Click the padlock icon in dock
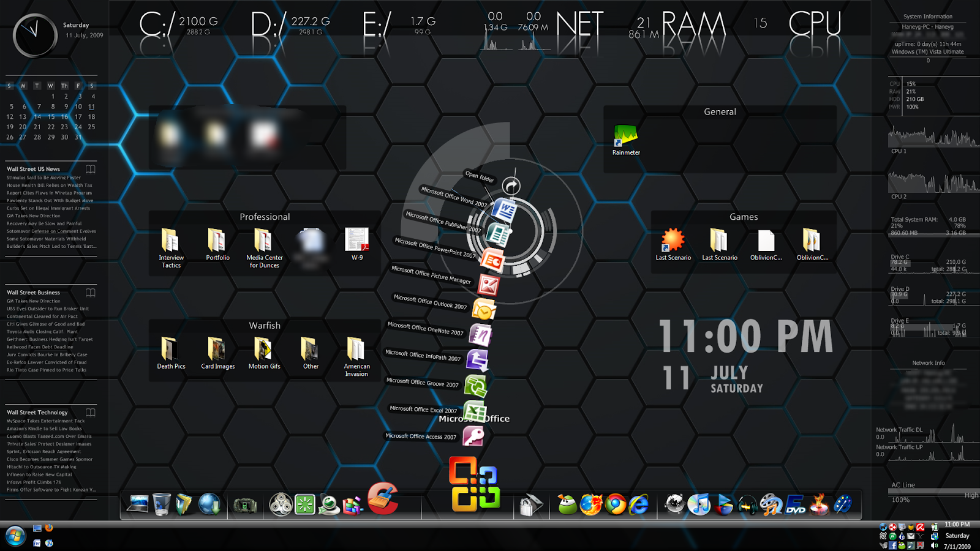The image size is (980, 551). pyautogui.click(x=530, y=505)
